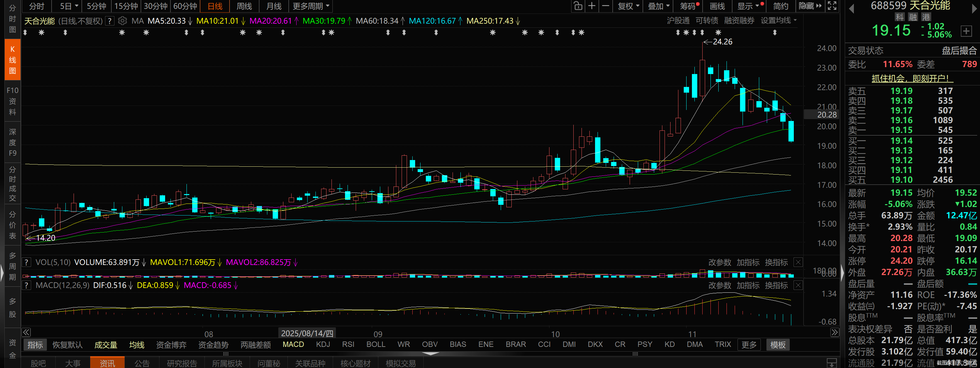Add stock to watchlist plus box
This screenshot has width=980, height=368.
pos(966,31)
